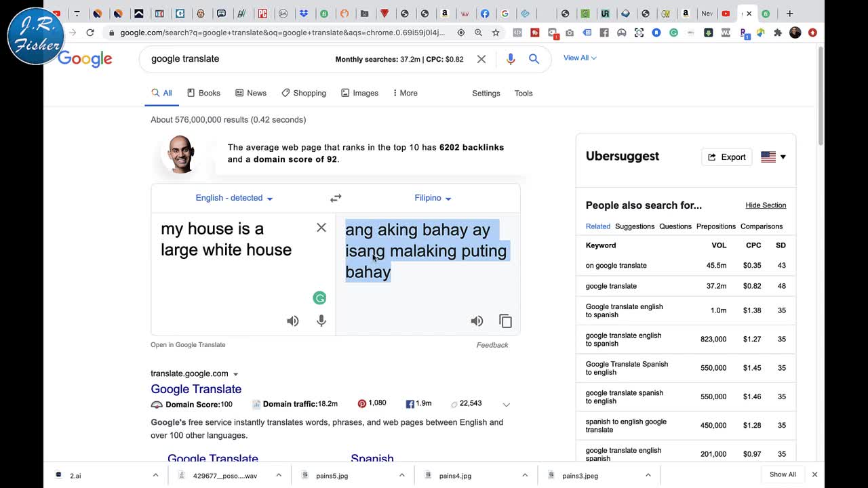Viewport: 868px width, 488px height.
Task: Copy the Filipino translation
Action: (506, 321)
